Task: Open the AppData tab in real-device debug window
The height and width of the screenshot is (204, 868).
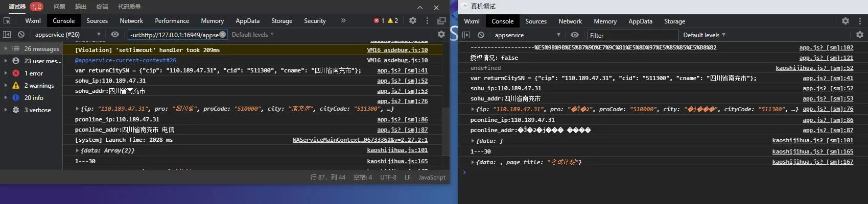Action: pyautogui.click(x=641, y=21)
